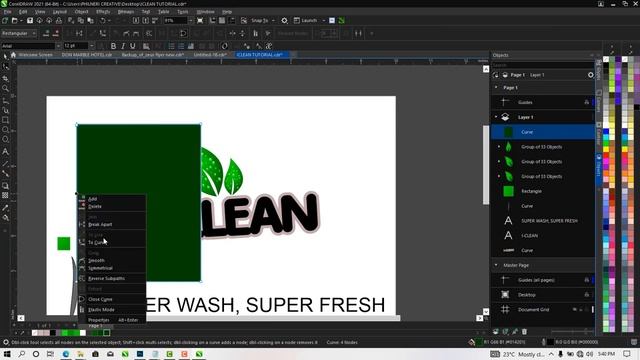The height and width of the screenshot is (360, 640).
Task: Open the Windows Start menu
Action: [x=7, y=354]
